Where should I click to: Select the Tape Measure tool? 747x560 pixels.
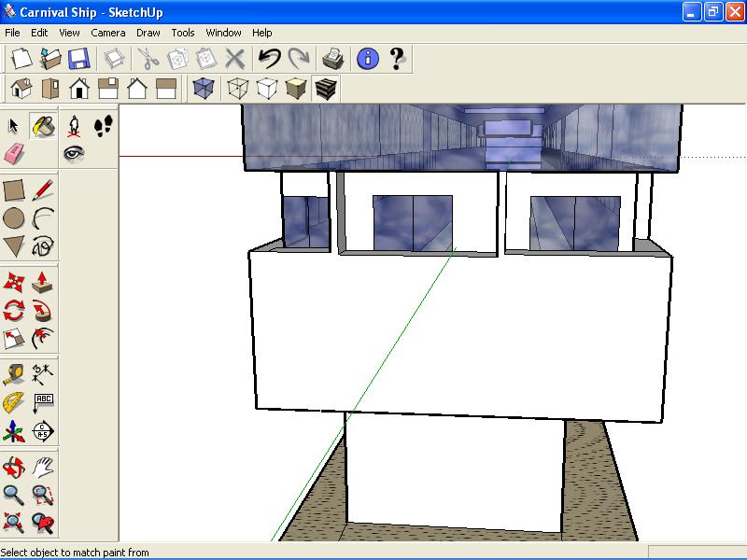pyautogui.click(x=14, y=374)
